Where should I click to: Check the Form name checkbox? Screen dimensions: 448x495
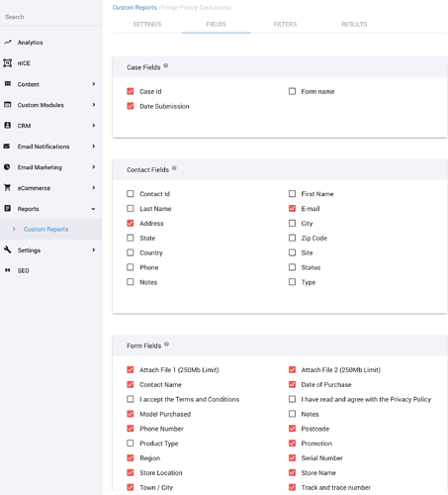tap(292, 91)
